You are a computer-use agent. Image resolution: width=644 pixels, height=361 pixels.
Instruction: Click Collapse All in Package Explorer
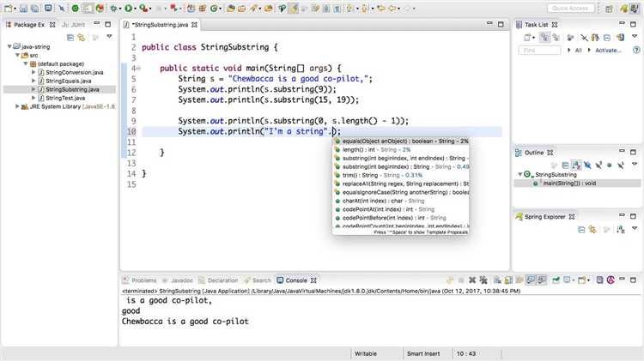(70, 38)
